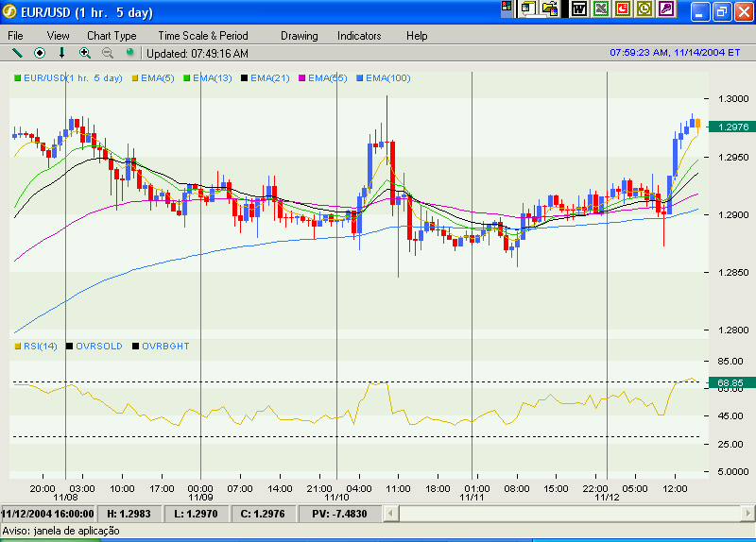Zoom in with the magnifier plus icon

tap(85, 53)
